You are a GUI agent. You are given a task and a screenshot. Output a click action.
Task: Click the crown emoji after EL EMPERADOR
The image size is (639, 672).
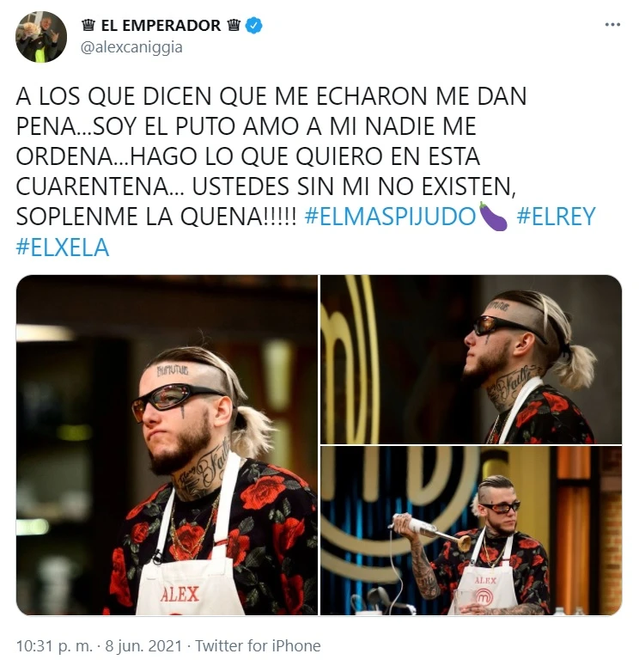tap(234, 26)
